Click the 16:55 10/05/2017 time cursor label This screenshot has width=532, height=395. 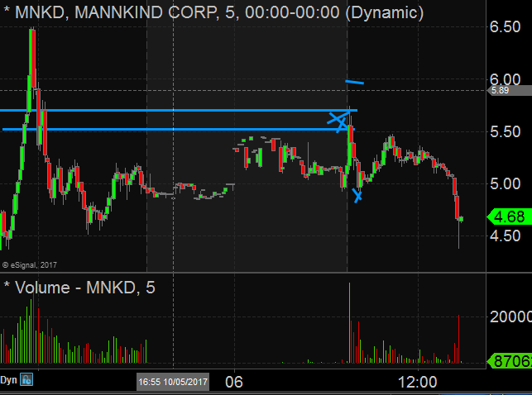tap(173, 382)
